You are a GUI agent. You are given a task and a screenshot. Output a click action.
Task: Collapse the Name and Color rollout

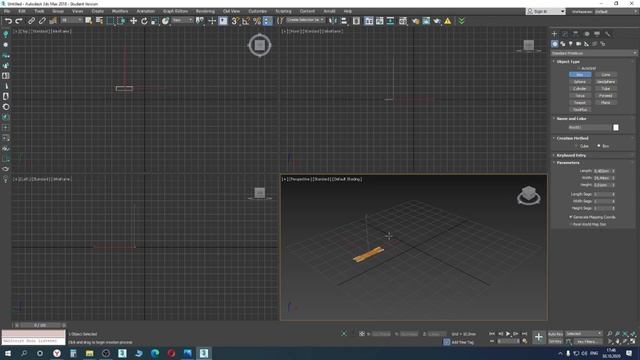(x=593, y=118)
